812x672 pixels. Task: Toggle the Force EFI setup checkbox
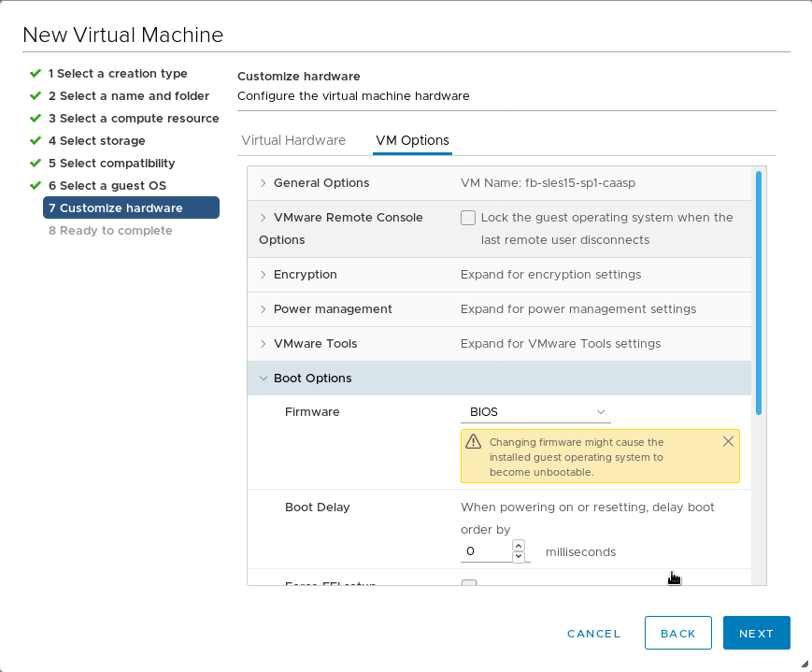(469, 584)
